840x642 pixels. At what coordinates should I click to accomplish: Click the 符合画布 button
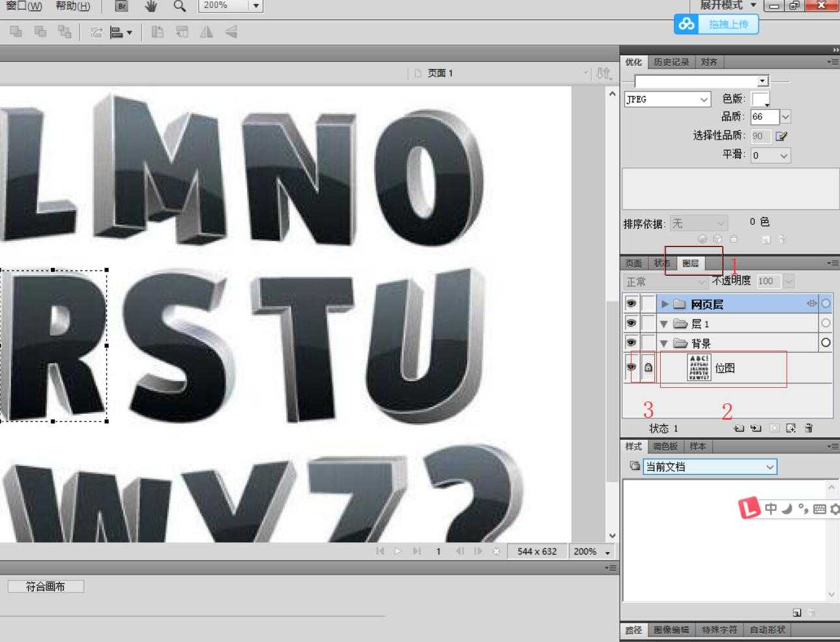click(x=46, y=587)
